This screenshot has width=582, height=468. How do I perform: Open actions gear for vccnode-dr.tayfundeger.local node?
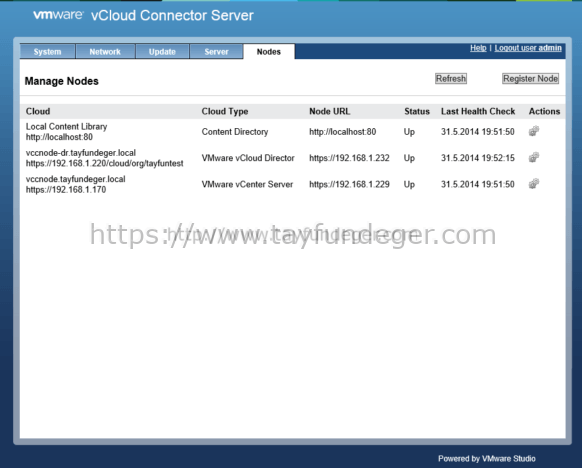pos(534,158)
